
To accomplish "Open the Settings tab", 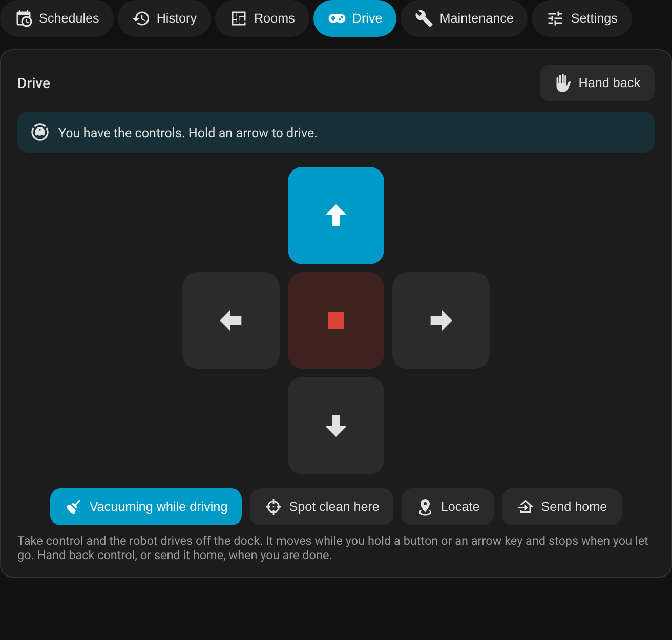I will 582,18.
